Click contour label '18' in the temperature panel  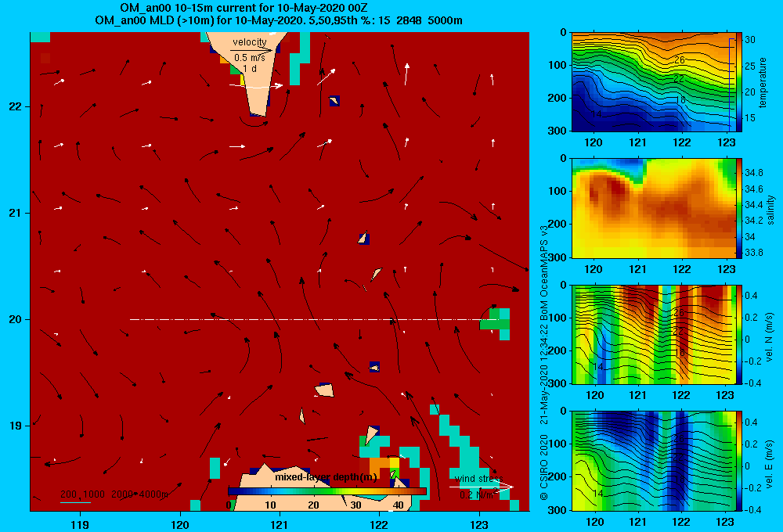coord(680,100)
